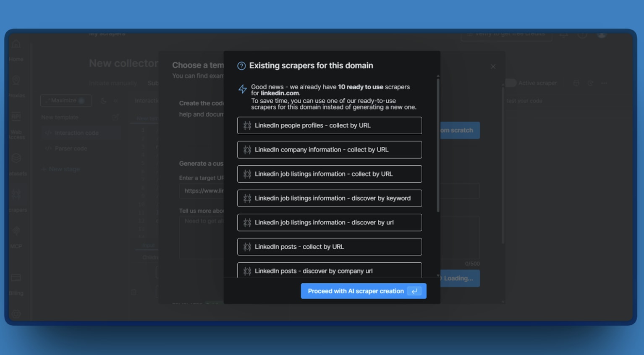
Task: Open Scrapers in the left sidebar
Action: pyautogui.click(x=17, y=201)
